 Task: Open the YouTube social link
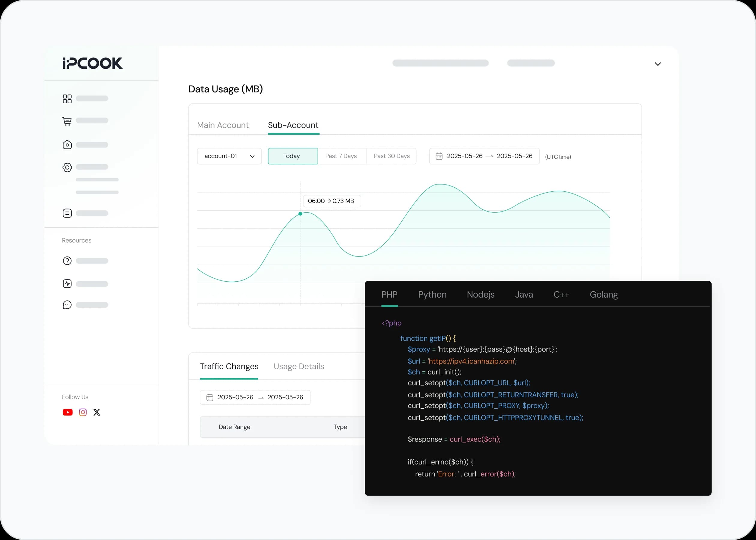pyautogui.click(x=67, y=412)
